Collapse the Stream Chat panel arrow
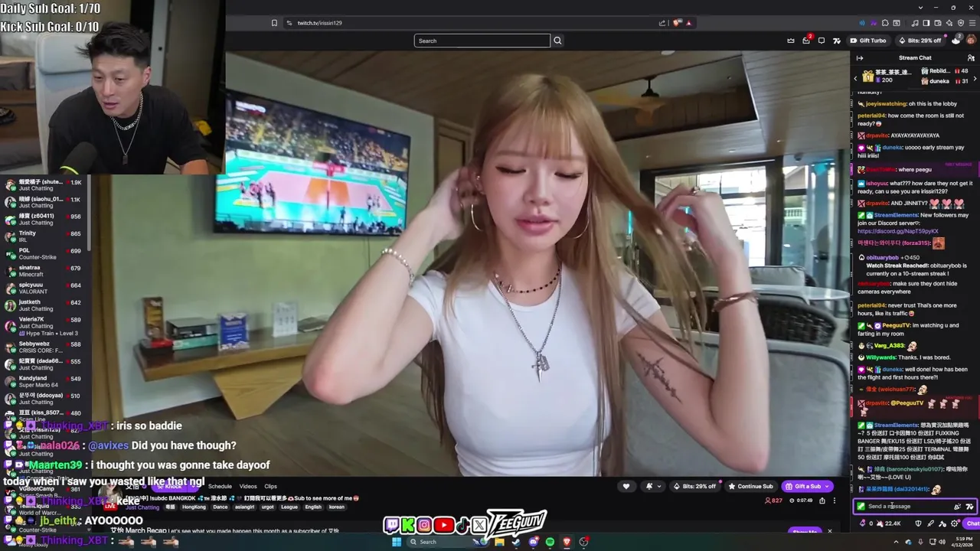The height and width of the screenshot is (551, 980). click(860, 58)
